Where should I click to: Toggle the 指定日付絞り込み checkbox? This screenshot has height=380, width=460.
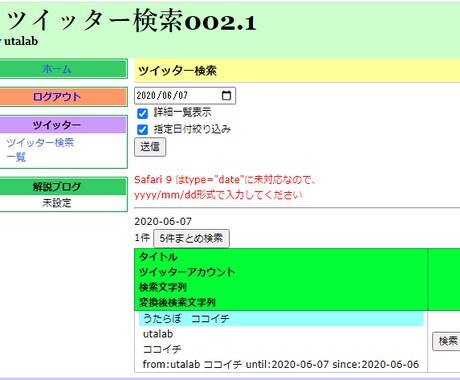pyautogui.click(x=142, y=129)
